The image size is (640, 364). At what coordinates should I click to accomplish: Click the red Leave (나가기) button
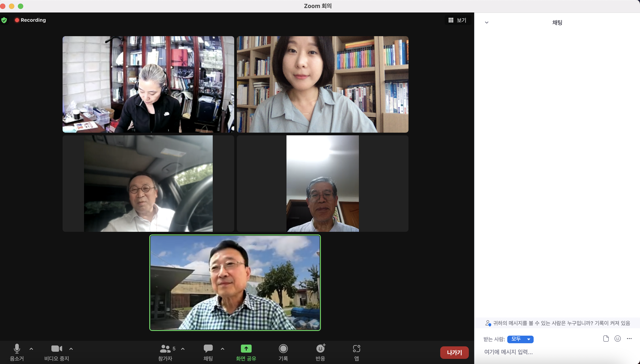tap(454, 353)
